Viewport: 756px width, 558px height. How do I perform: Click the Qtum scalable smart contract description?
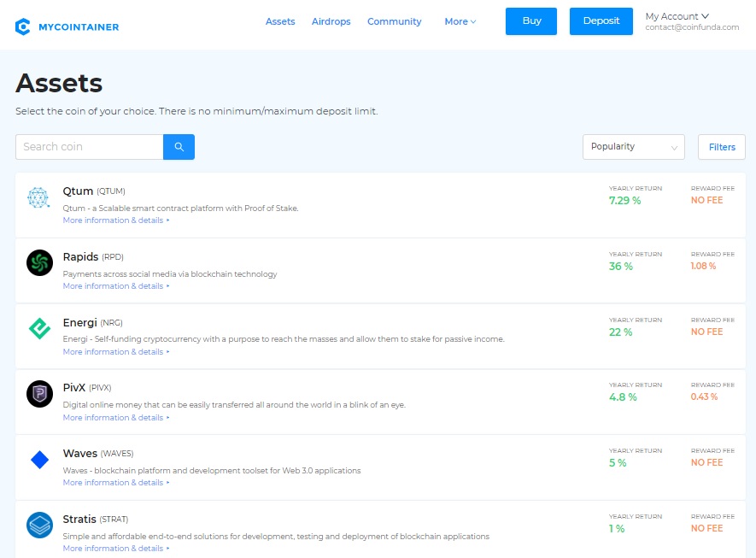pyautogui.click(x=180, y=208)
